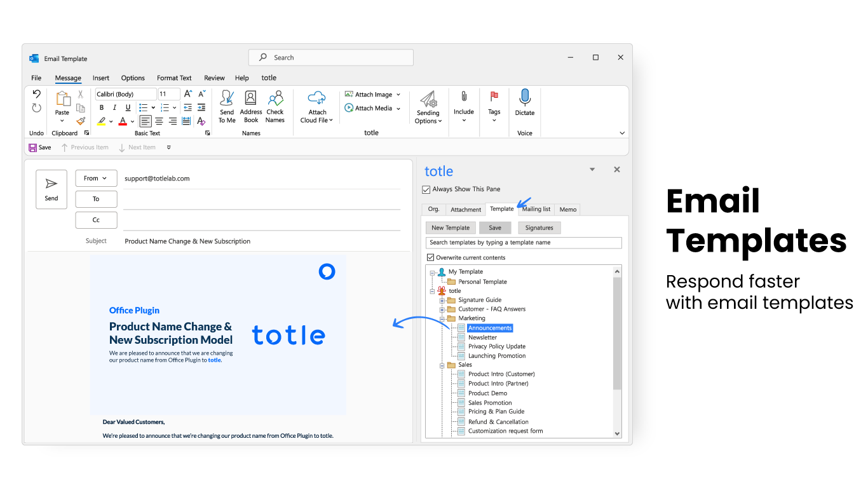Apply the yellow text highlight color
The image size is (868, 488).
pyautogui.click(x=102, y=121)
